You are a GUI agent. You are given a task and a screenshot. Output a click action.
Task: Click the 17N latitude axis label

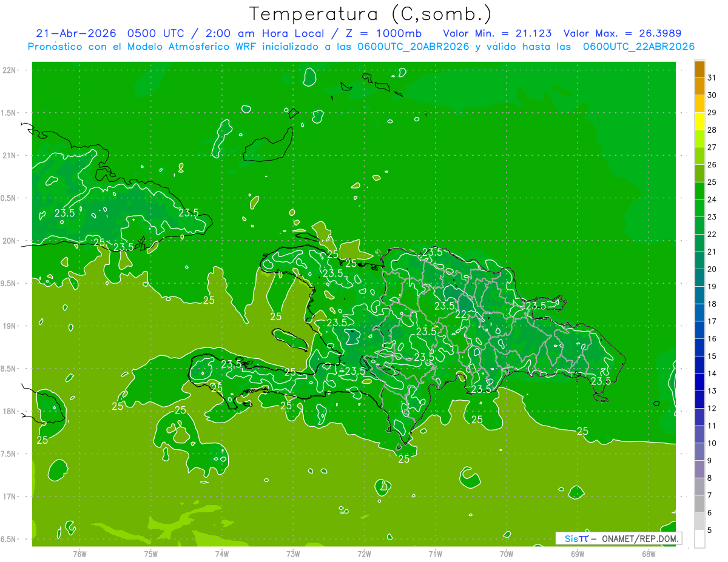pos(9,497)
